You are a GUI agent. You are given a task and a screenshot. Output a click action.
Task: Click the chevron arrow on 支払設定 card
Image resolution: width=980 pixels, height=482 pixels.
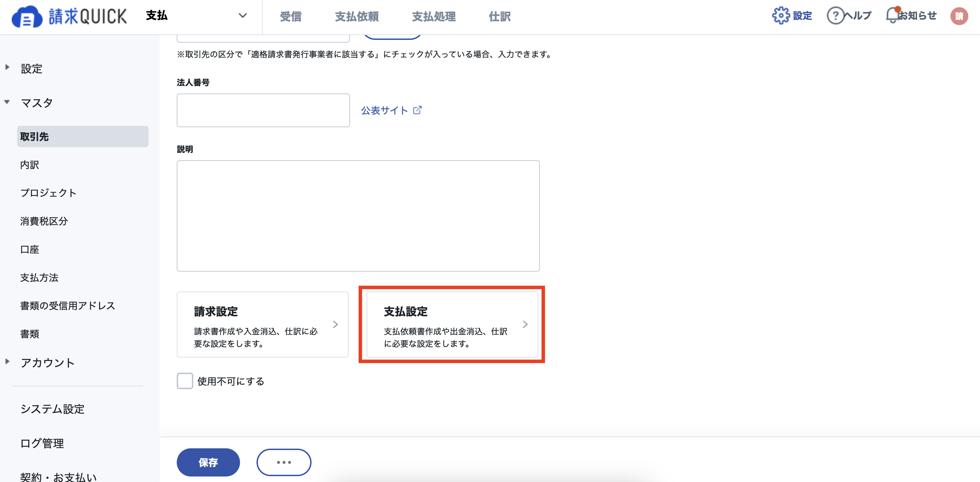(x=525, y=324)
